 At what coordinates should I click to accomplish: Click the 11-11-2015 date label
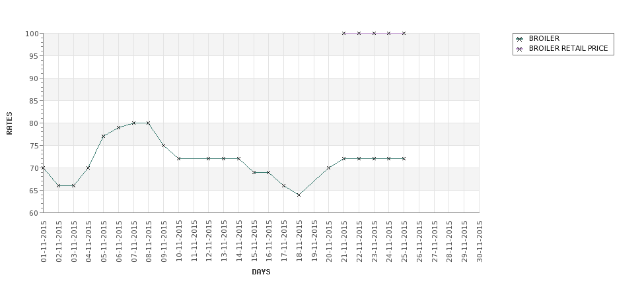pos(194,241)
